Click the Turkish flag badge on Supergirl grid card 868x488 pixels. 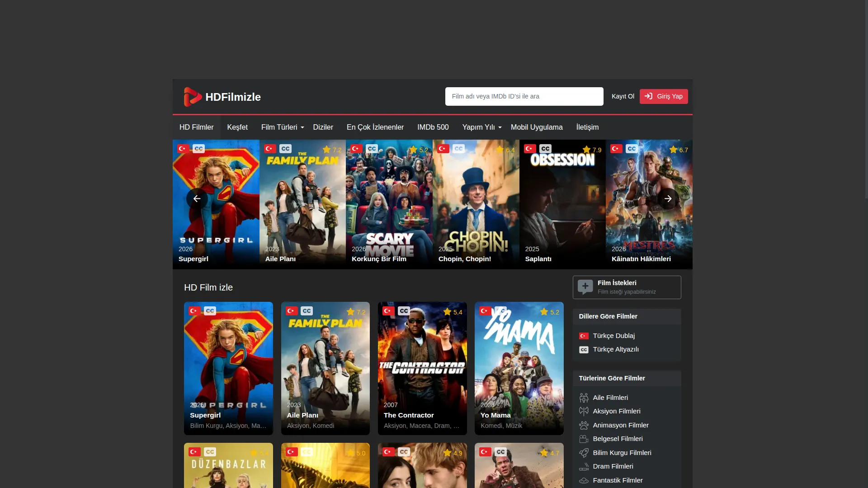pos(194,311)
